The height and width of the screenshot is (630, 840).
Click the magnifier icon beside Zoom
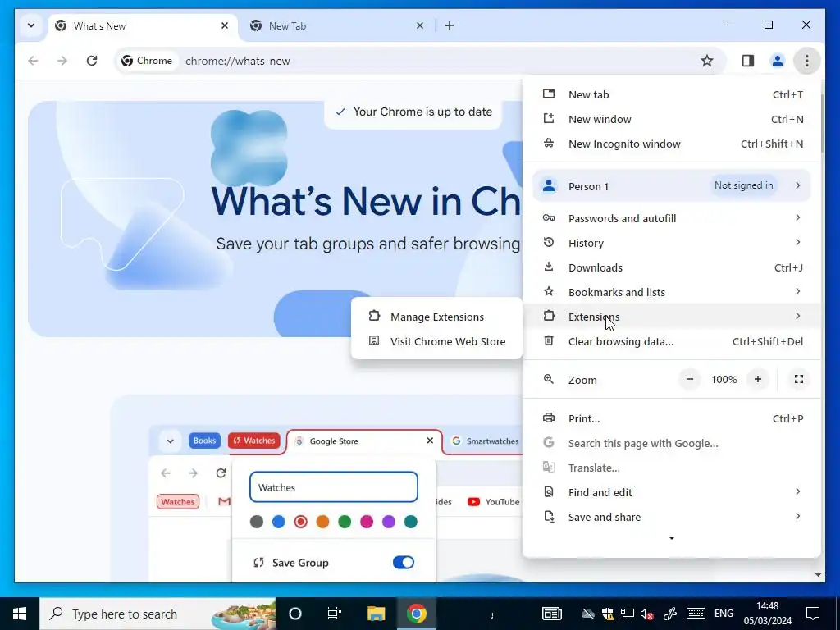tap(549, 379)
